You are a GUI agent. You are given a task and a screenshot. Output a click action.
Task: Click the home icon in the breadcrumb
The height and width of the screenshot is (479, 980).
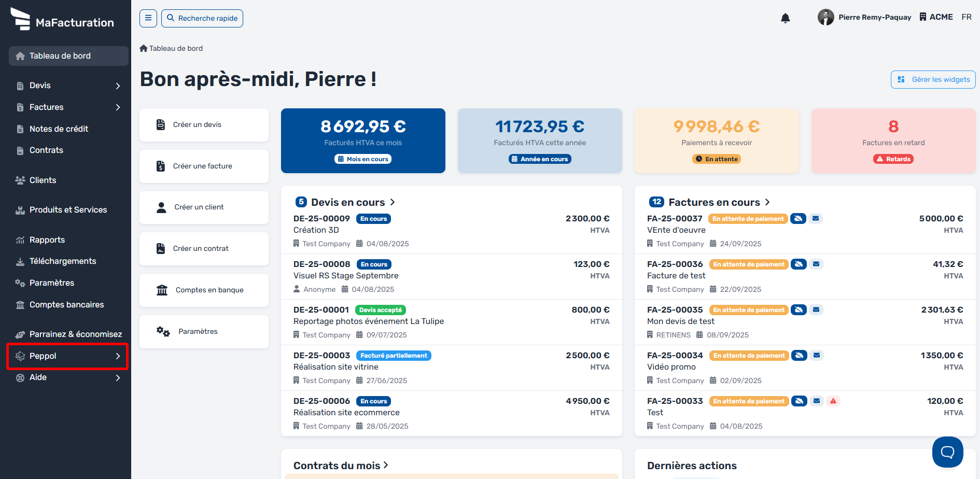144,48
